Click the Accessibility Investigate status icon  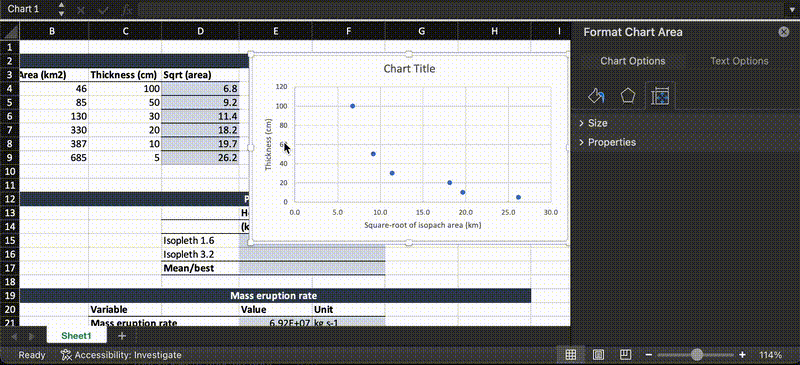[66, 354]
